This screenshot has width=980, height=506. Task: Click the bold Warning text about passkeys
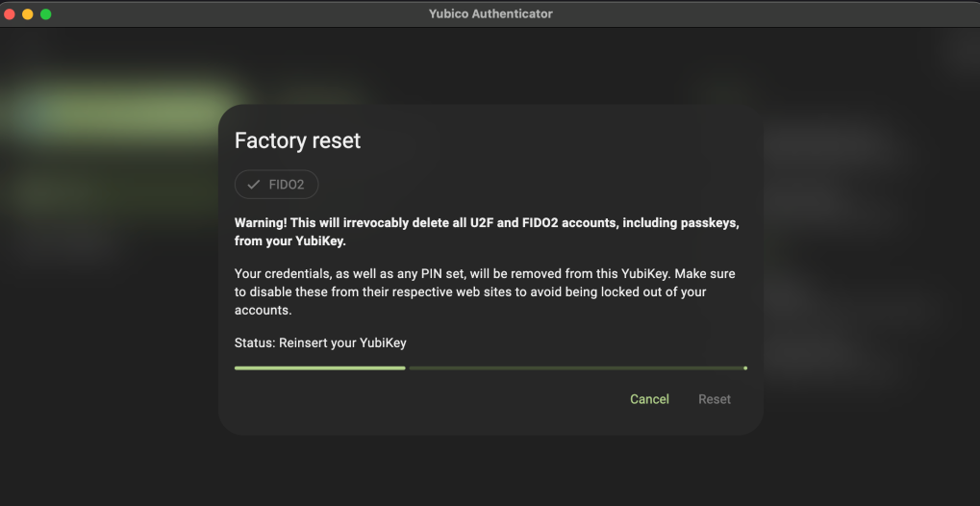tap(487, 232)
